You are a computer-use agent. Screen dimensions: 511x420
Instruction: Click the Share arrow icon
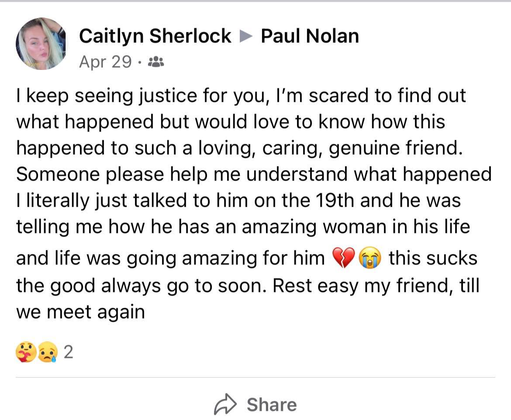pyautogui.click(x=225, y=405)
